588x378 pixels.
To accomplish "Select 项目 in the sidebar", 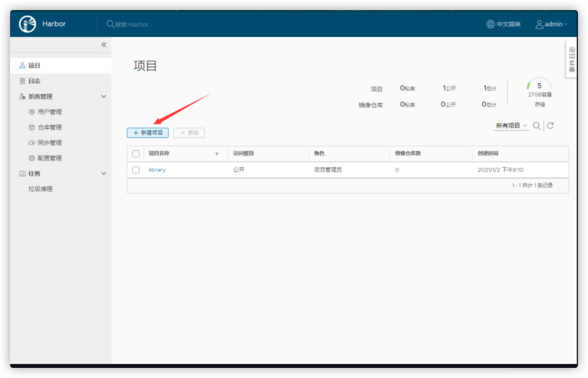I will (61, 66).
